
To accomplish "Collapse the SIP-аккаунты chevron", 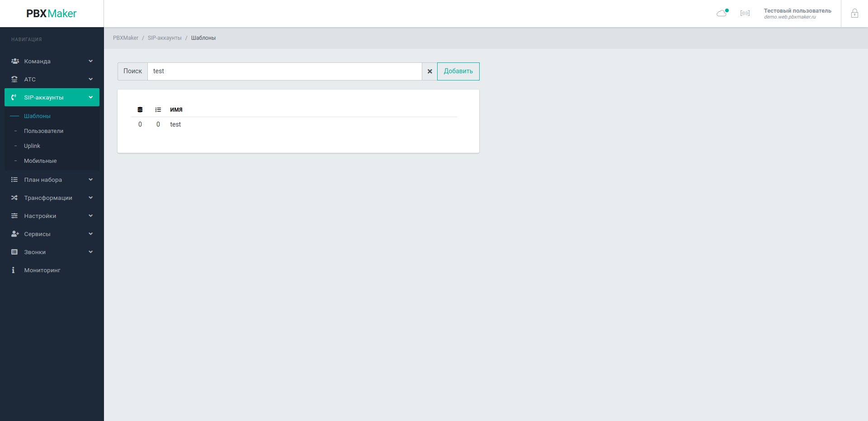I will tap(90, 97).
